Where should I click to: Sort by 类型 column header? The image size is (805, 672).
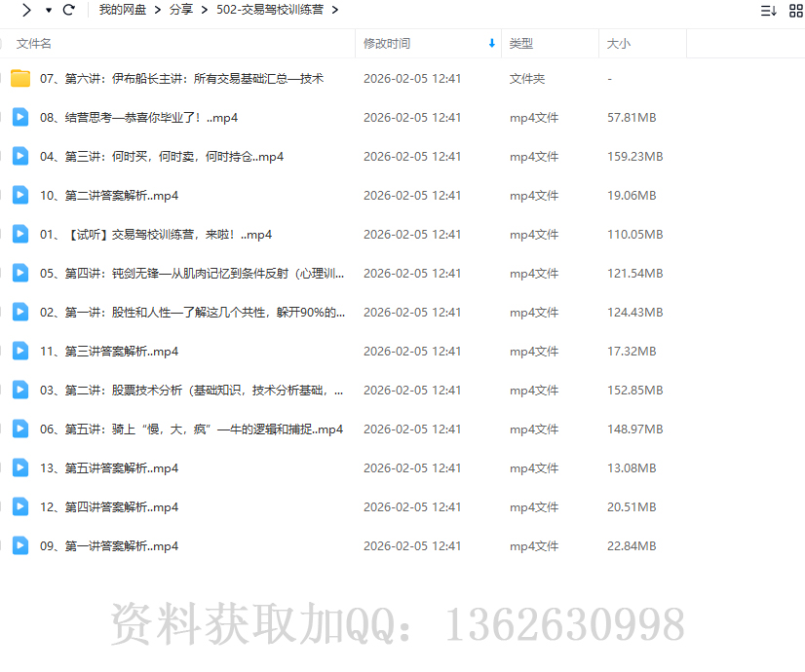coord(521,44)
